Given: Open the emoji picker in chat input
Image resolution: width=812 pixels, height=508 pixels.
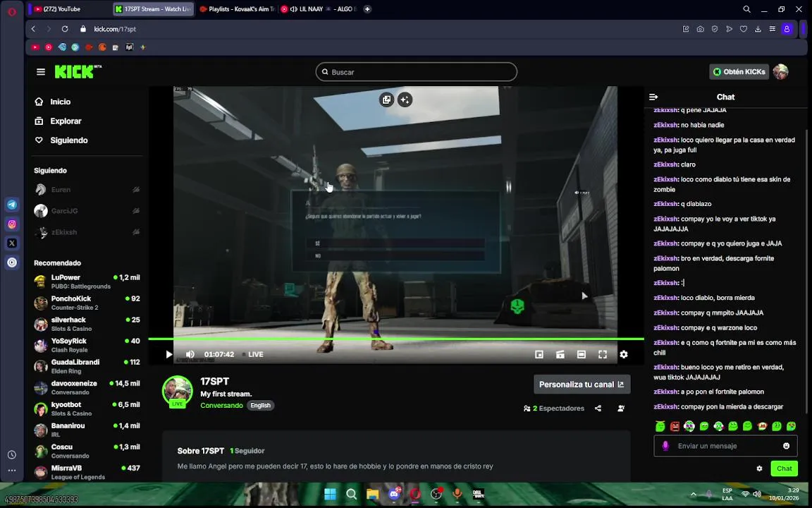Looking at the screenshot, I should 786,446.
